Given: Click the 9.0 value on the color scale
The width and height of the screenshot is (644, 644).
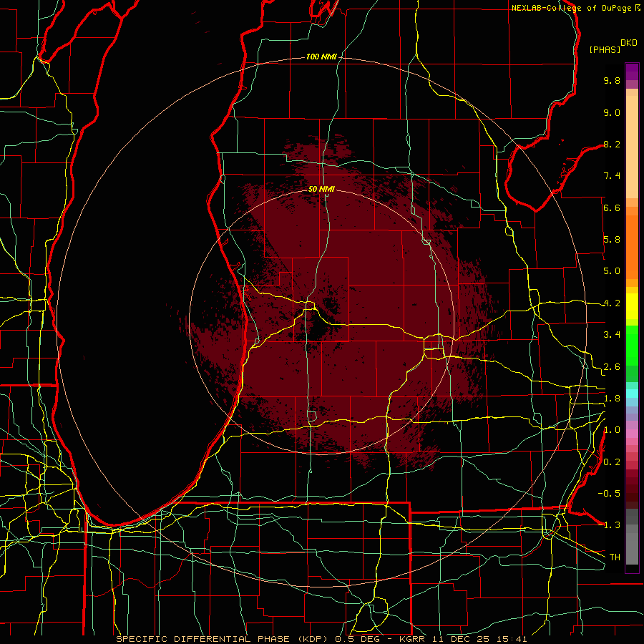Looking at the screenshot, I should pyautogui.click(x=612, y=112).
